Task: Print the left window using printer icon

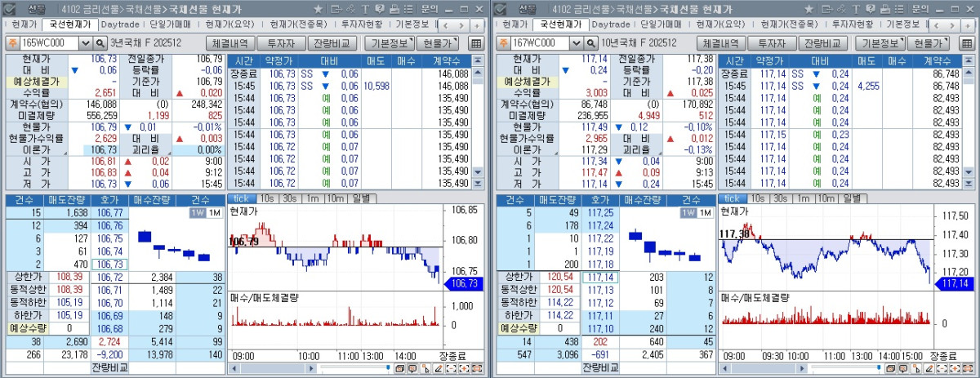Action: [x=394, y=8]
